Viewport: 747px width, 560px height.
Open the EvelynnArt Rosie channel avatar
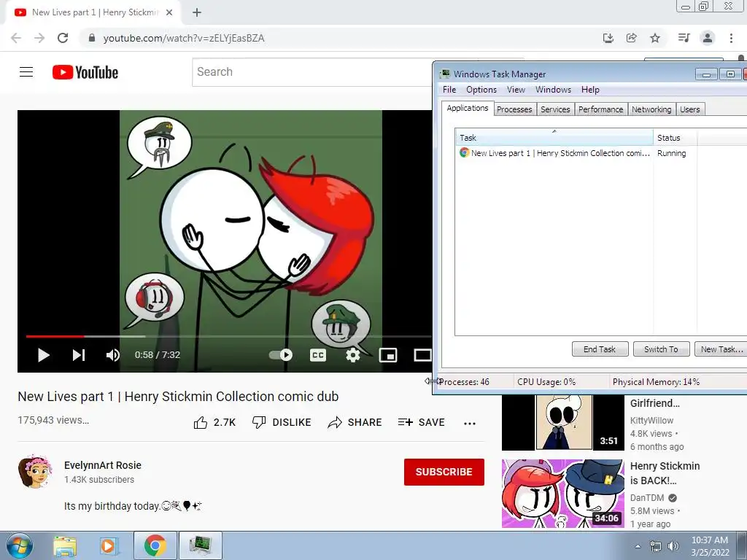point(35,472)
